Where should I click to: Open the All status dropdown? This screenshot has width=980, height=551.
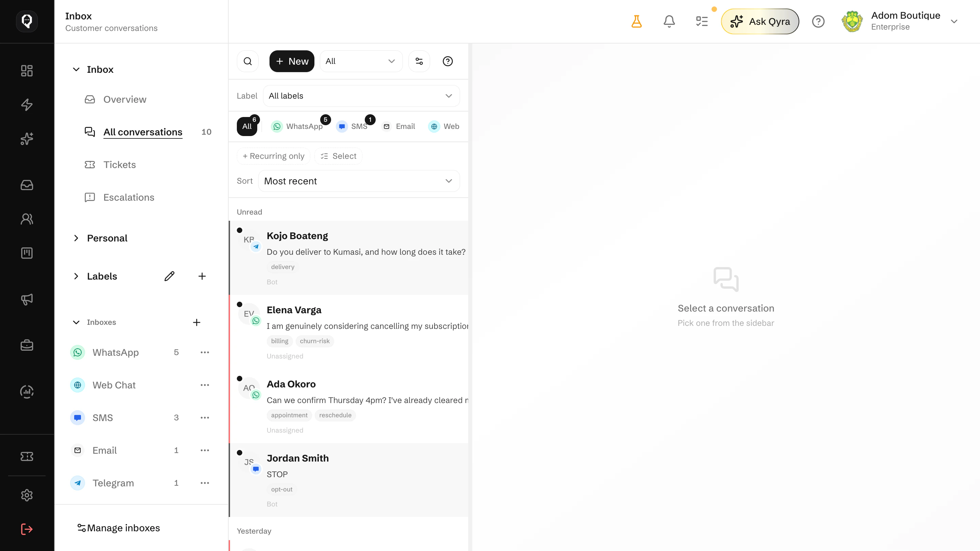pyautogui.click(x=361, y=61)
